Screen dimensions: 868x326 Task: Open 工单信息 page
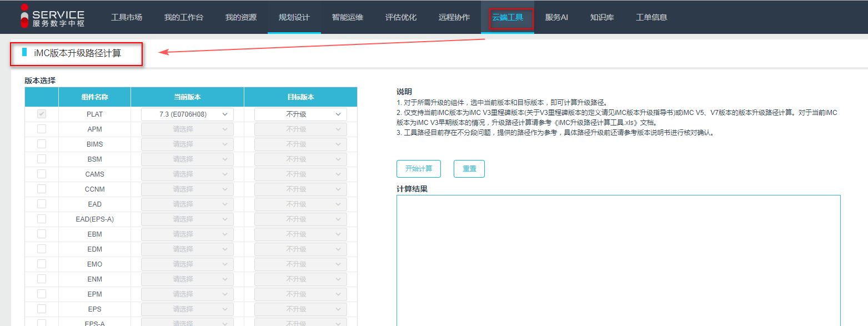point(651,17)
